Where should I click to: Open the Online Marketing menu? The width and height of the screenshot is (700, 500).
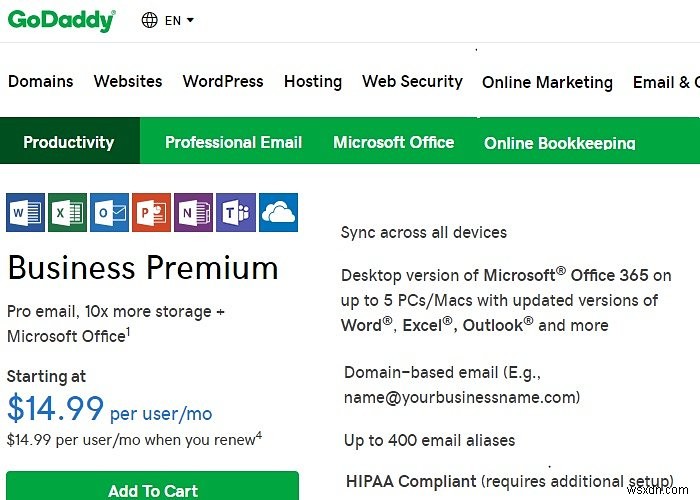(x=547, y=83)
